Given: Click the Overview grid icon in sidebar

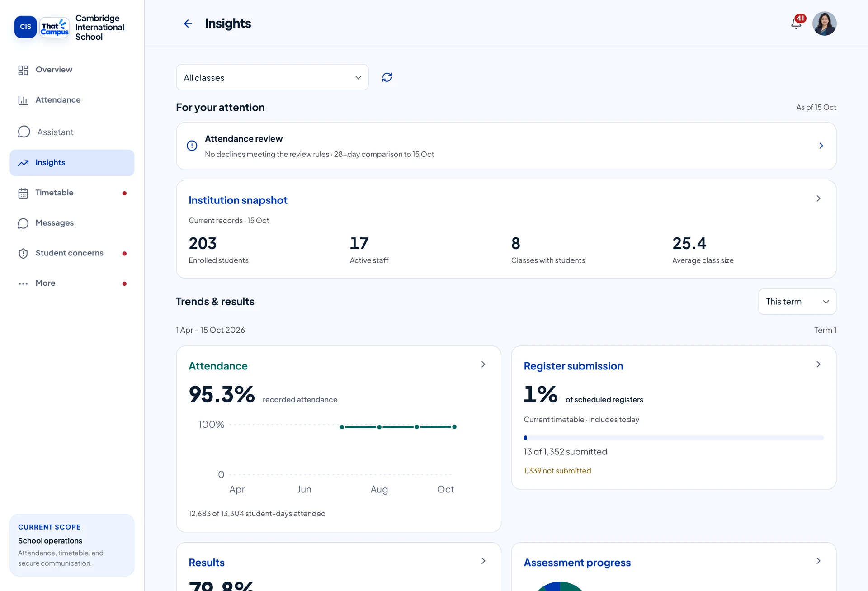Looking at the screenshot, I should click(23, 70).
